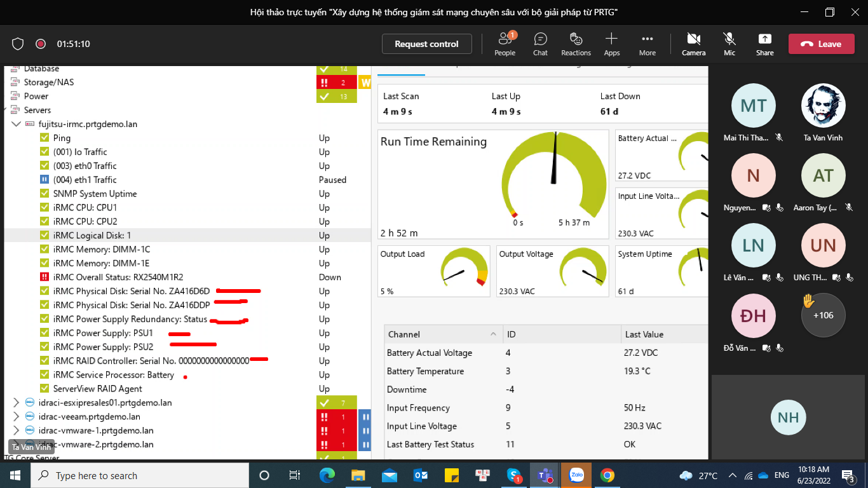Toggle the Mic mute state

click(729, 44)
